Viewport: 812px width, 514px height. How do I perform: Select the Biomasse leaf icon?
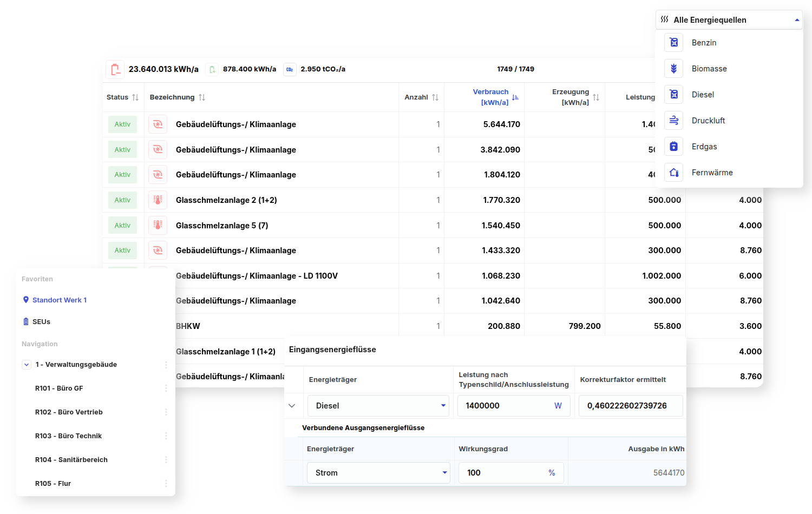point(674,69)
